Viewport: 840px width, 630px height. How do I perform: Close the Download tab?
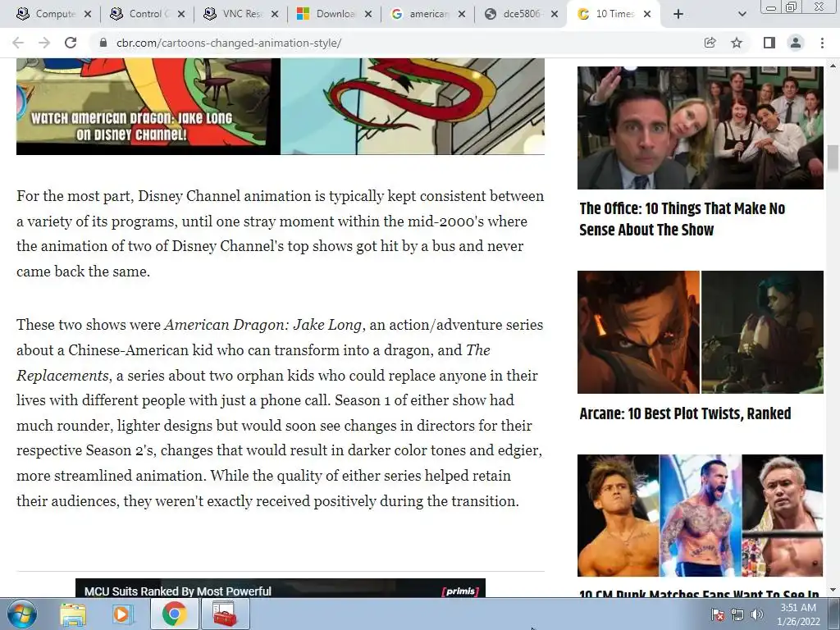point(368,14)
